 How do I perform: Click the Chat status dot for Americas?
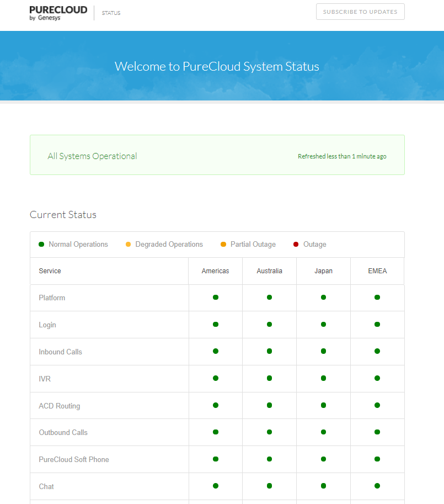(x=216, y=486)
